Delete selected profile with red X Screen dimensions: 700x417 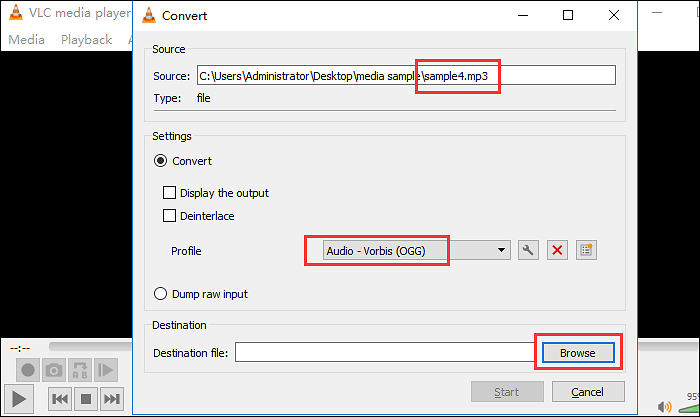[x=559, y=250]
